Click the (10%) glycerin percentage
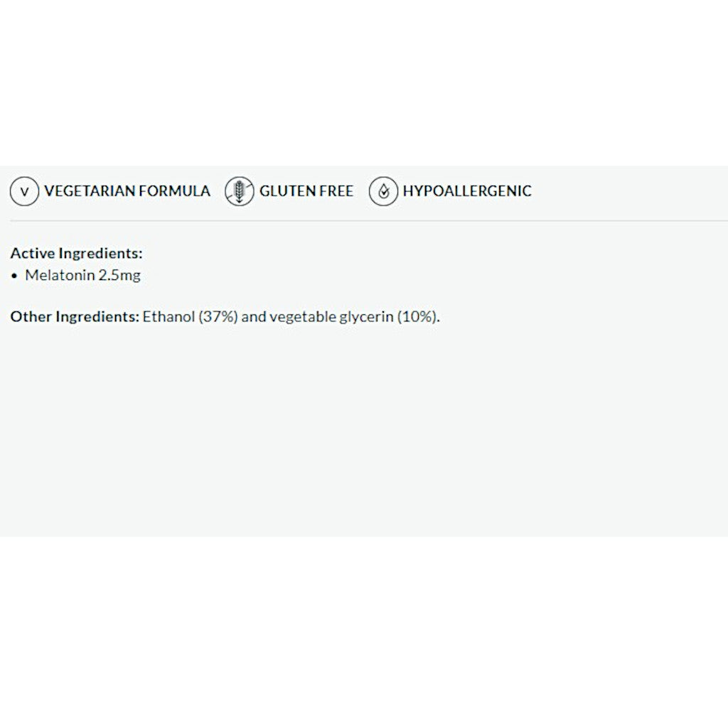 pos(418,316)
